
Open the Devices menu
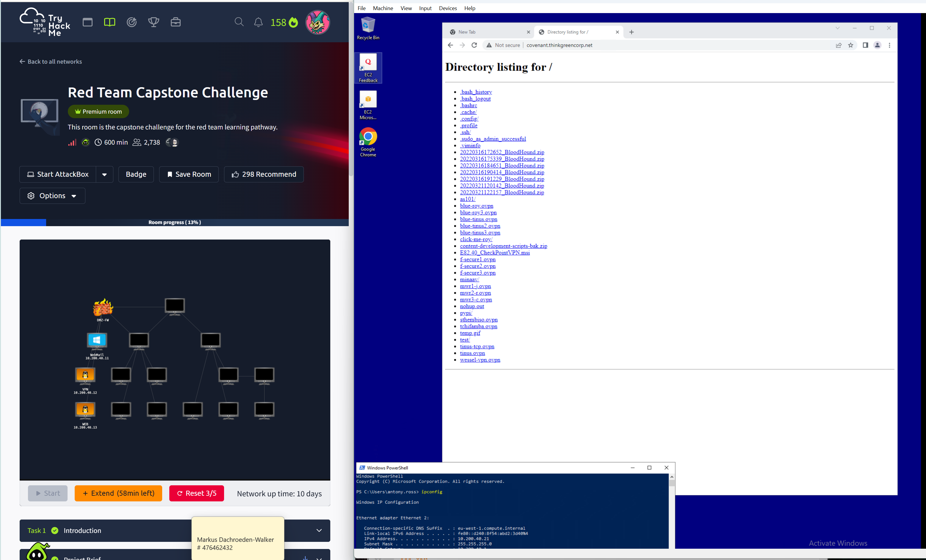(x=447, y=8)
